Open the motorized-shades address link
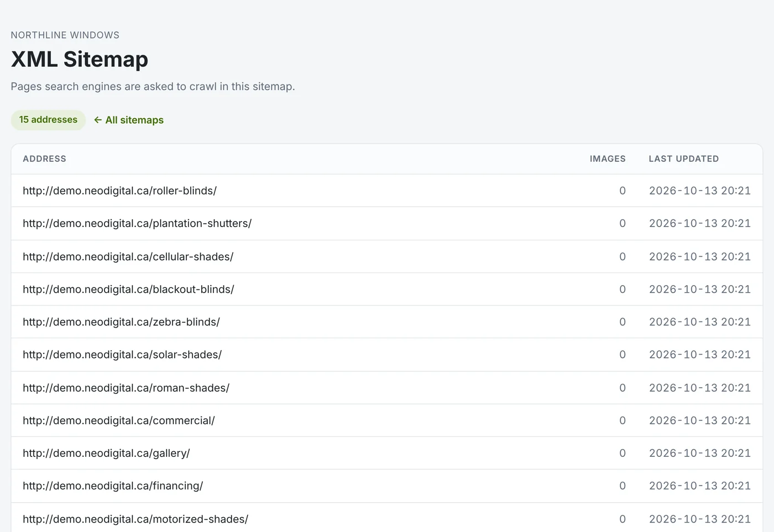The width and height of the screenshot is (774, 532). (135, 519)
